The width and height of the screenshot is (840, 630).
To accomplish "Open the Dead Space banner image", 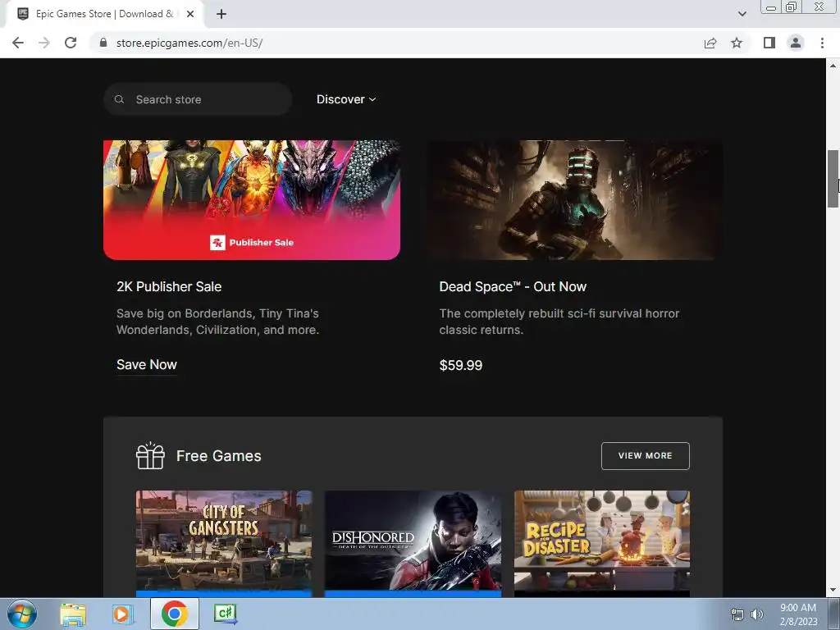I will pos(573,200).
